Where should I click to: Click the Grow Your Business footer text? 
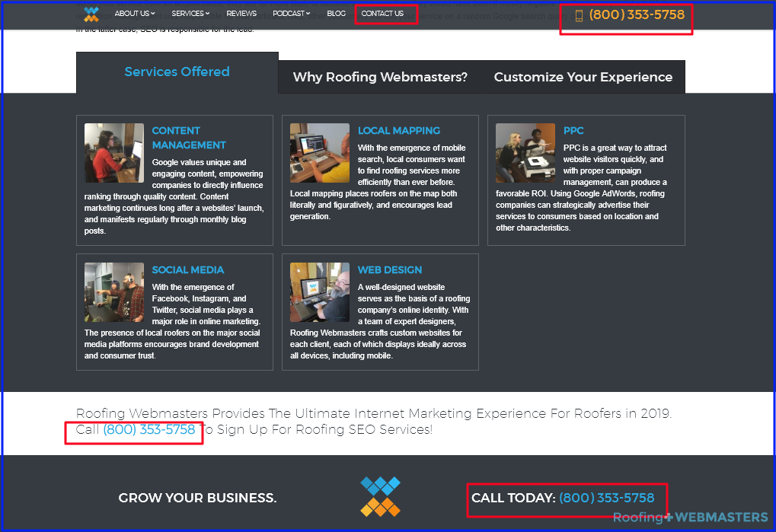[x=197, y=498]
